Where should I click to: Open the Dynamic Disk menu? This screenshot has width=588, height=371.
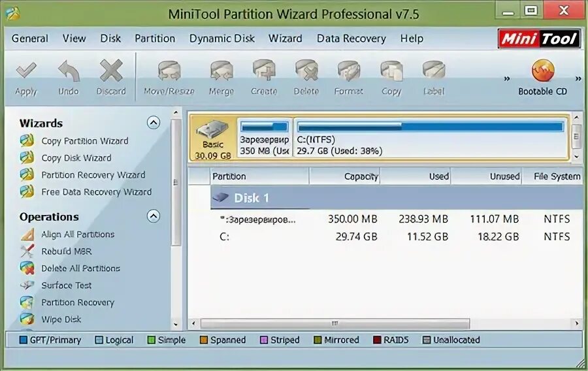(222, 39)
